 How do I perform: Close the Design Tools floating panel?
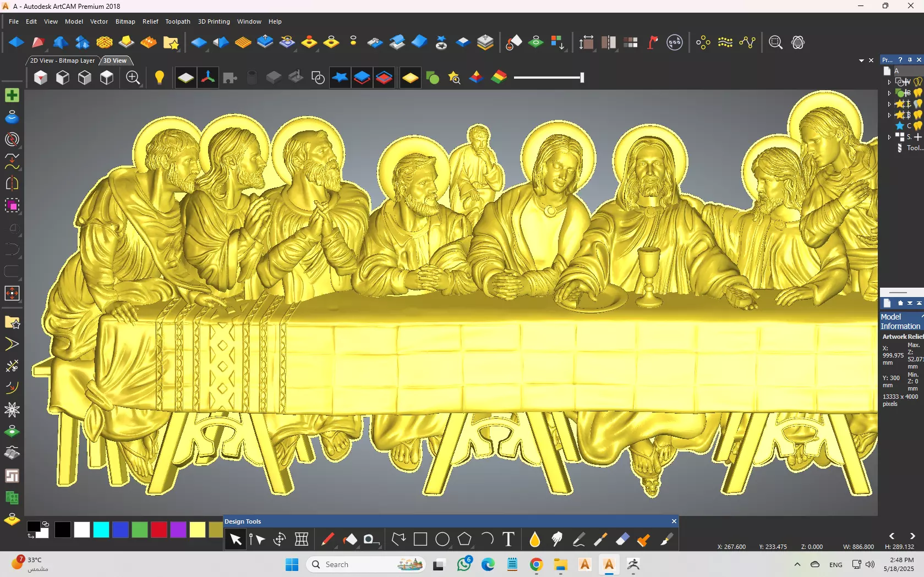point(674,521)
